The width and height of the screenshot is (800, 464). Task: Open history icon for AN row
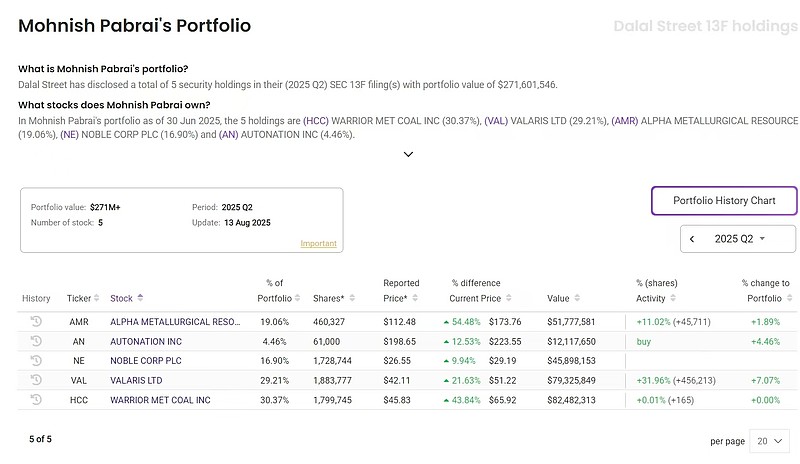(x=36, y=341)
